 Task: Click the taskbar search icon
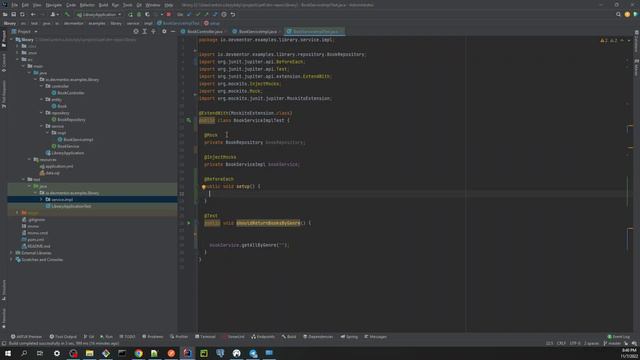click(24, 353)
